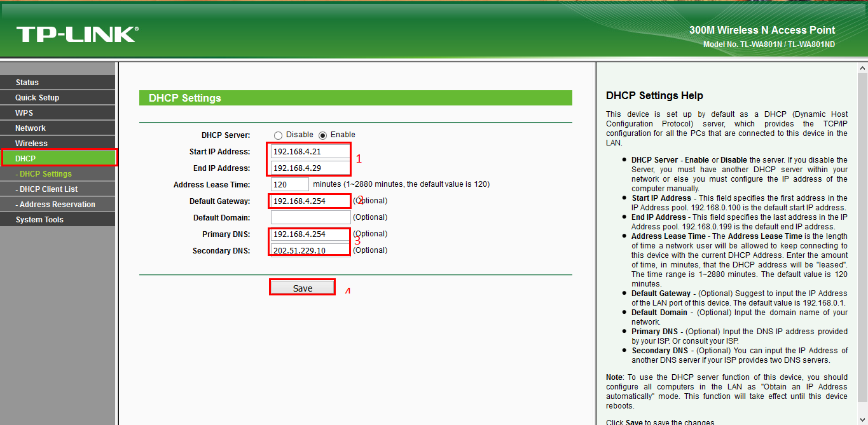Open the Wireless menu
Screen dimensions: 868x425
(x=58, y=143)
